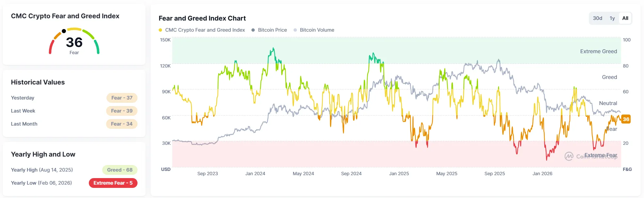Select the All time range
This screenshot has width=644, height=198.
(x=625, y=18)
